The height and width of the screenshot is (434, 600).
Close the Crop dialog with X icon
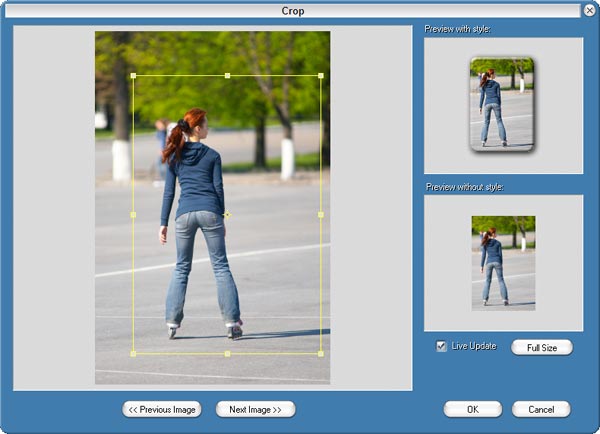coord(590,10)
